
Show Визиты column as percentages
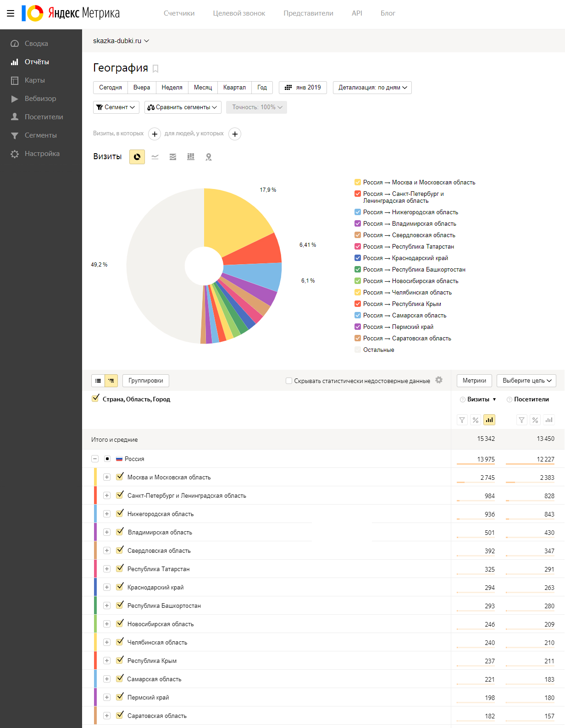tap(476, 420)
